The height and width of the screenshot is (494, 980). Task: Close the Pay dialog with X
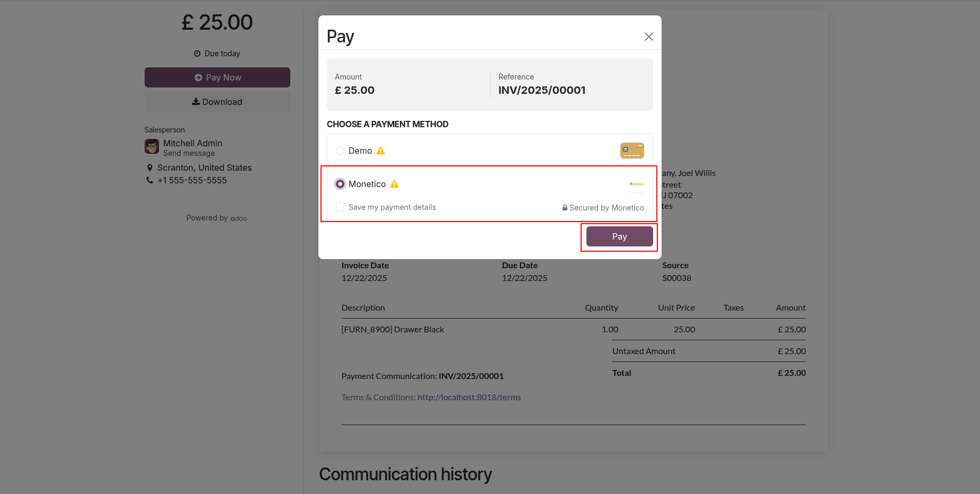[648, 37]
